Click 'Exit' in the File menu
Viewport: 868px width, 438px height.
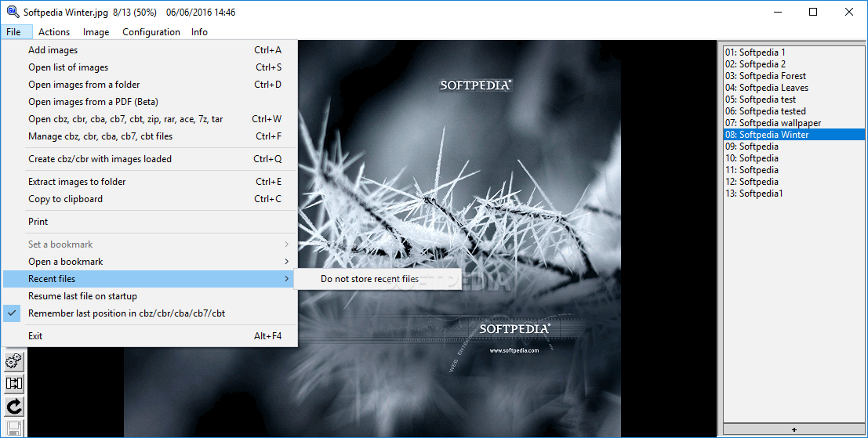pyautogui.click(x=150, y=335)
